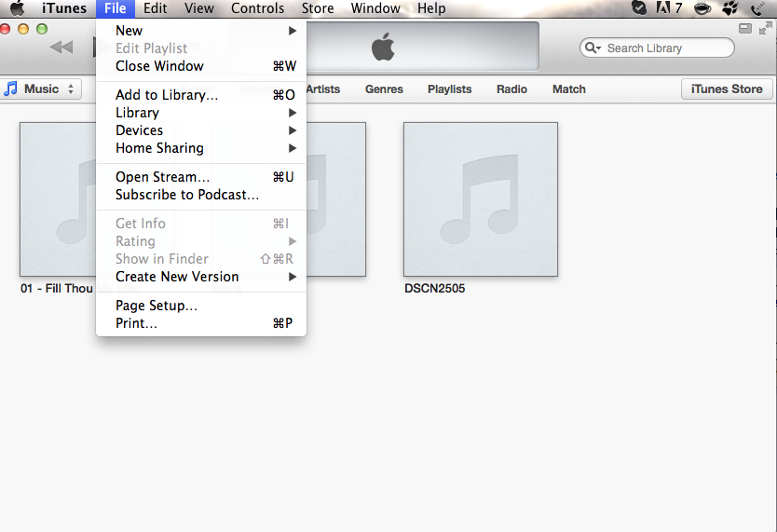Select the DSCN2505 album artwork
777x532 pixels.
[x=481, y=199]
